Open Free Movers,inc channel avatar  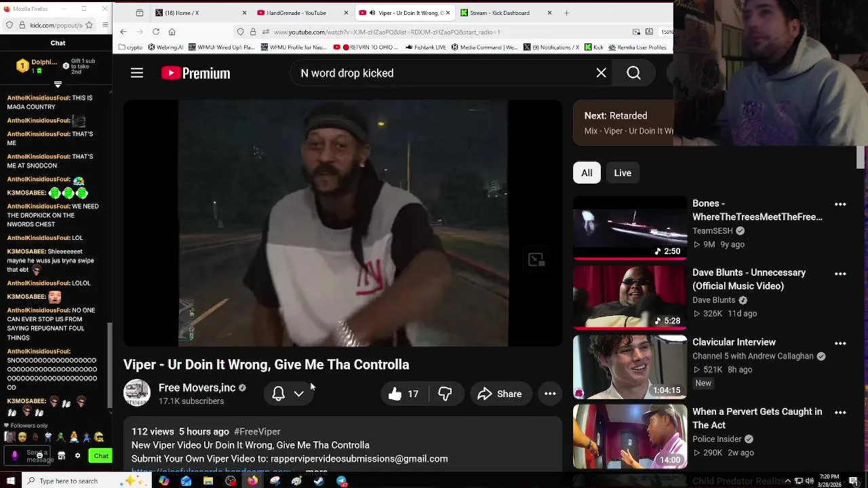tap(136, 393)
